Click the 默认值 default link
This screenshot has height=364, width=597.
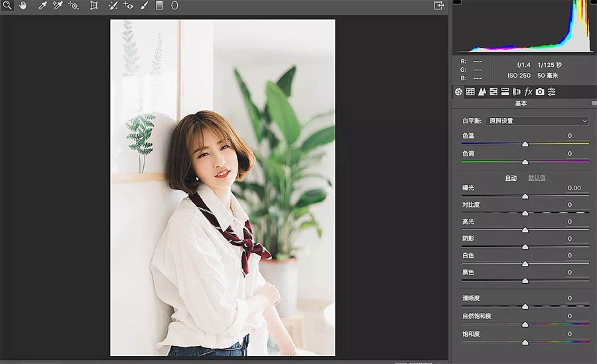click(x=537, y=178)
